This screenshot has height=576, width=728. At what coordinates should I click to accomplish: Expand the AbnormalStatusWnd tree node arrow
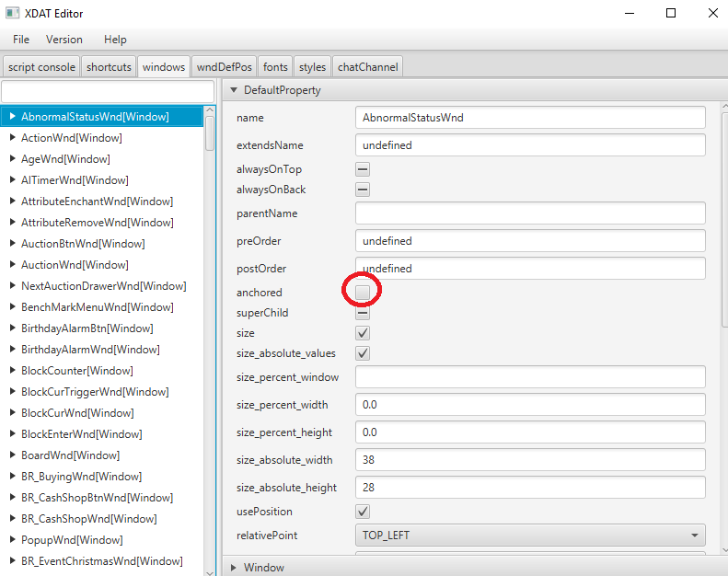click(x=13, y=116)
